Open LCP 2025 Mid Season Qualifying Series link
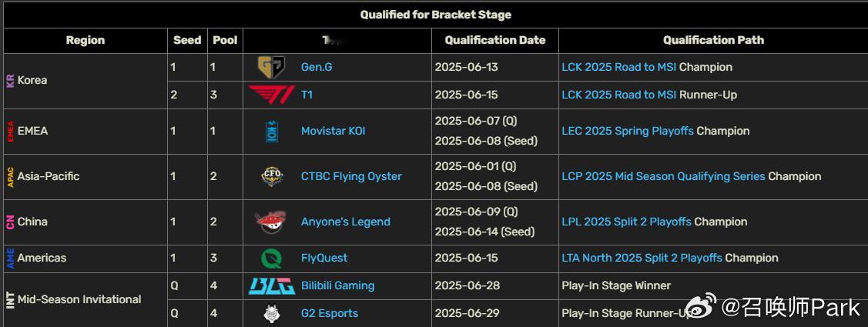 663,176
